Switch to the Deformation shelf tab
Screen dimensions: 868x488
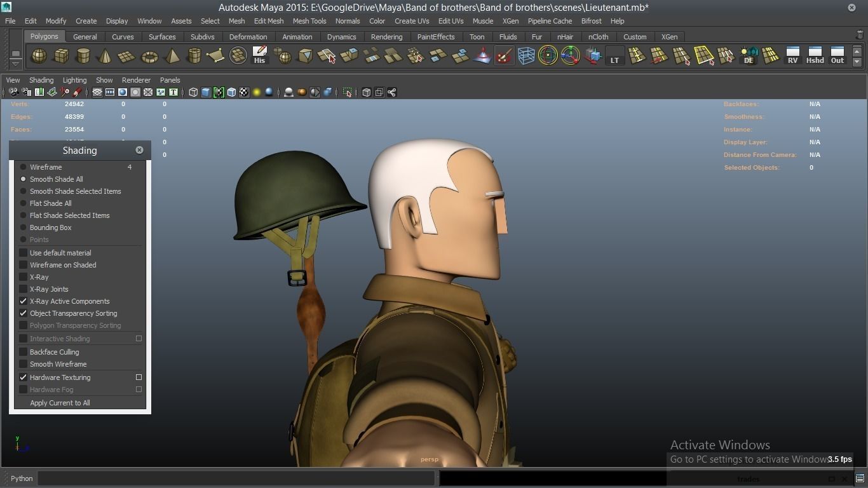pos(248,37)
